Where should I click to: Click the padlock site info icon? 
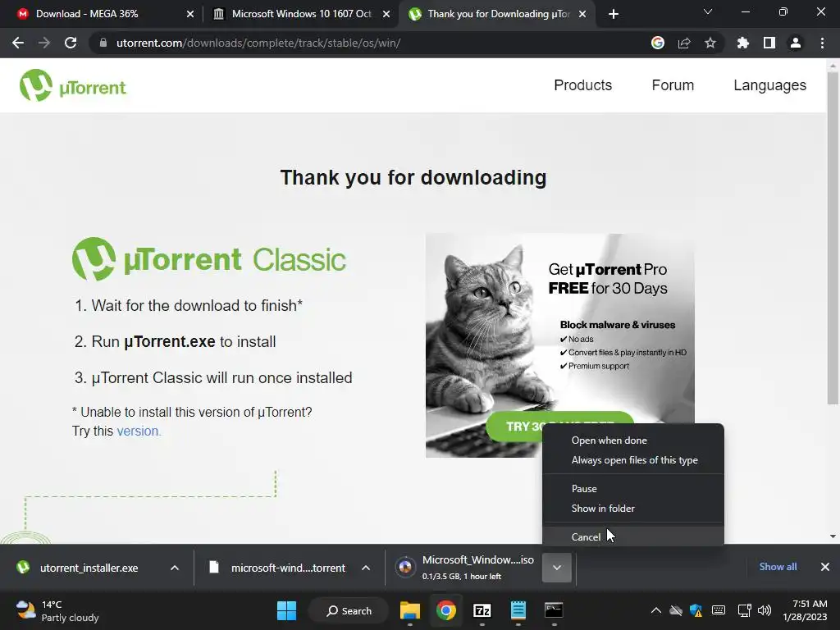pos(103,43)
